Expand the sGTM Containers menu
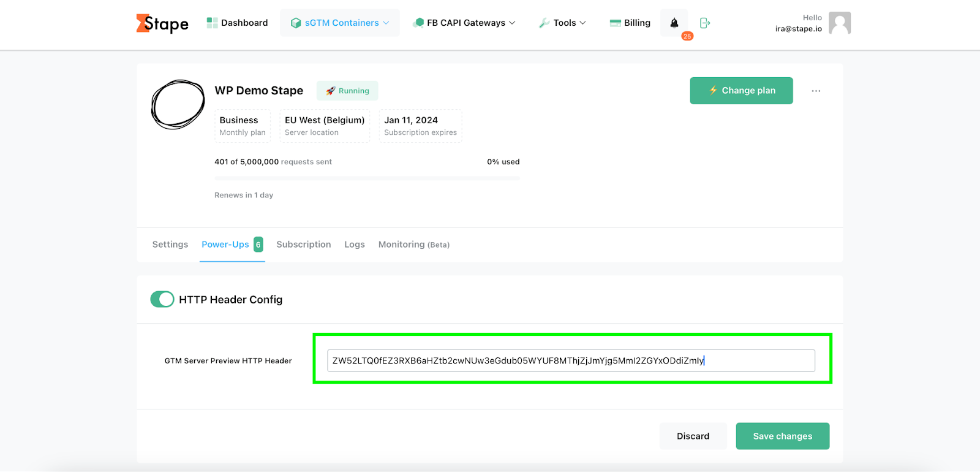 point(340,23)
